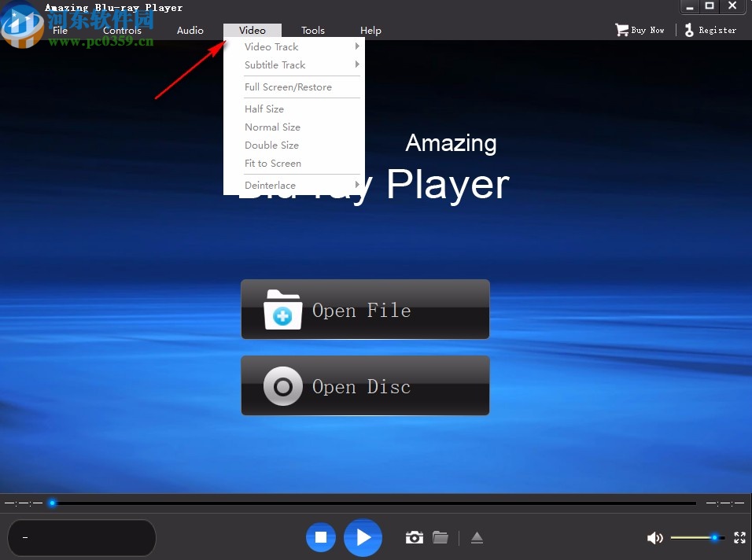Take a snapshot with the camera icon
This screenshot has width=752, height=560.
click(414, 537)
